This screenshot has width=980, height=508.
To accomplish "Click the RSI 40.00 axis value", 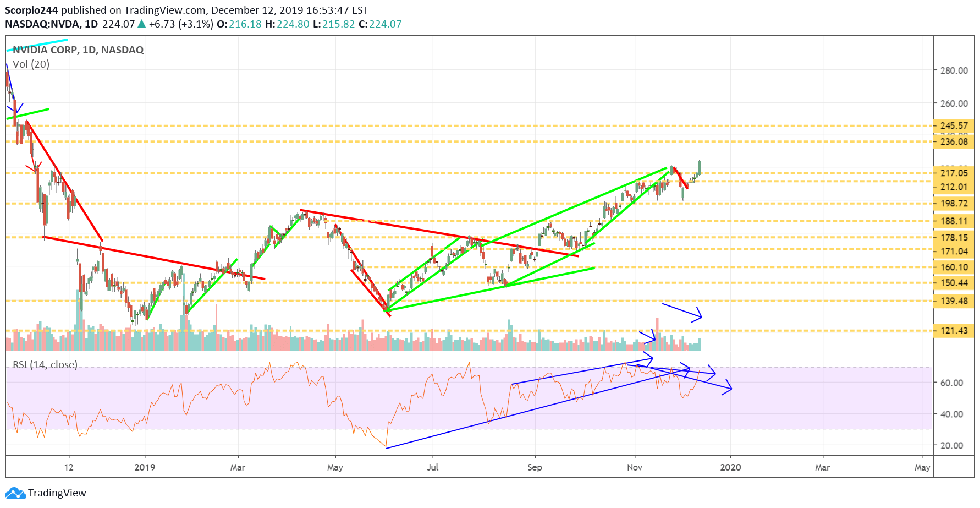I will pyautogui.click(x=951, y=414).
